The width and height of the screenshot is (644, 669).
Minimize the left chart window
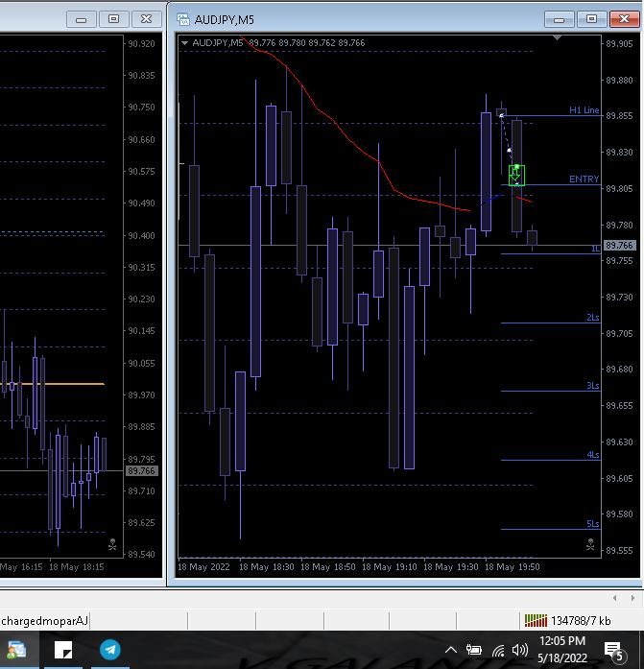[81, 19]
